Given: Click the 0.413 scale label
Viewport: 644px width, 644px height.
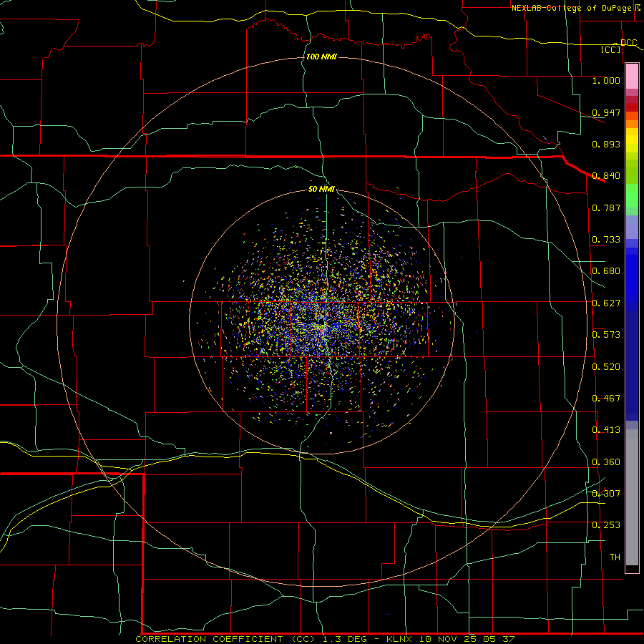Looking at the screenshot, I should pyautogui.click(x=606, y=430).
